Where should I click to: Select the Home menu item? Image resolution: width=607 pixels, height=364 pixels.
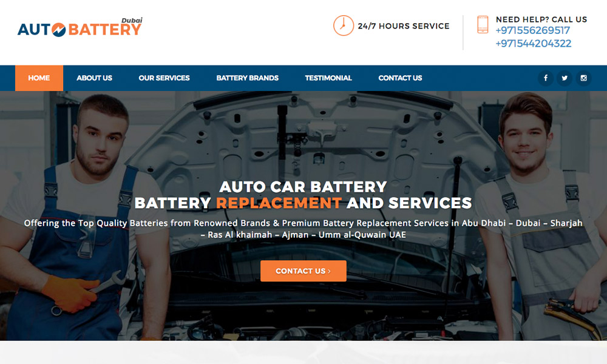pyautogui.click(x=39, y=78)
